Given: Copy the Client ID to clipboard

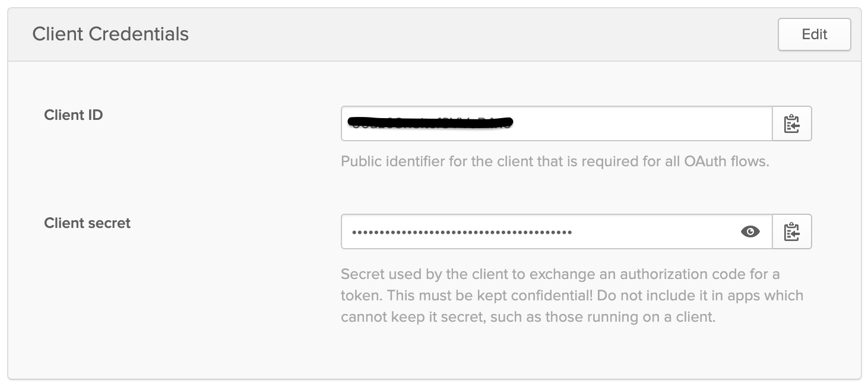Looking at the screenshot, I should [791, 124].
